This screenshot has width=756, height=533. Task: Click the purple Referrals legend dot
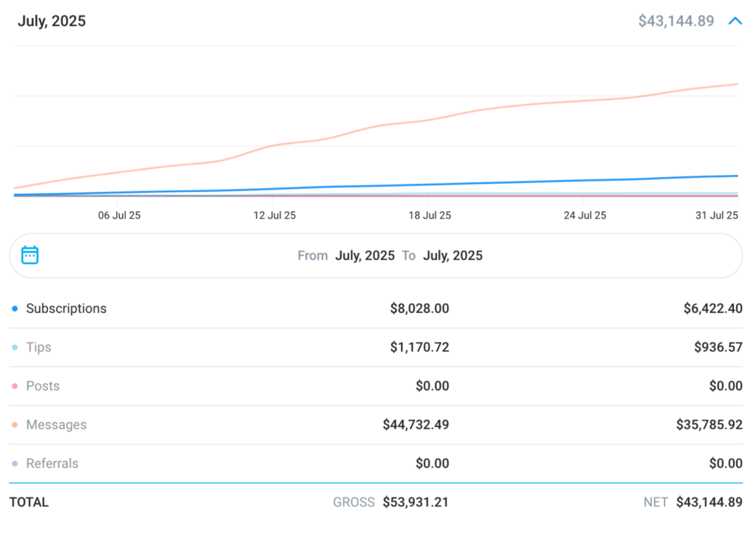point(15,464)
